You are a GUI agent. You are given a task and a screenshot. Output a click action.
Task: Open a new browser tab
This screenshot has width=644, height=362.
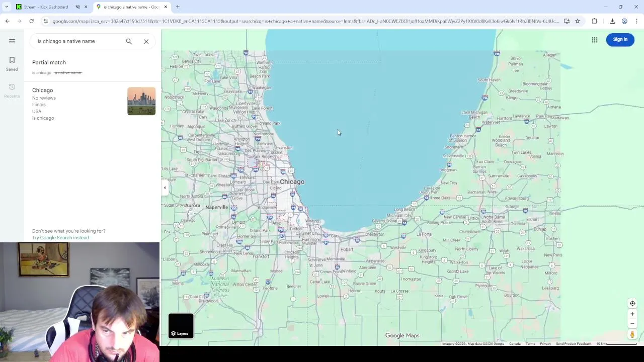pos(178,7)
